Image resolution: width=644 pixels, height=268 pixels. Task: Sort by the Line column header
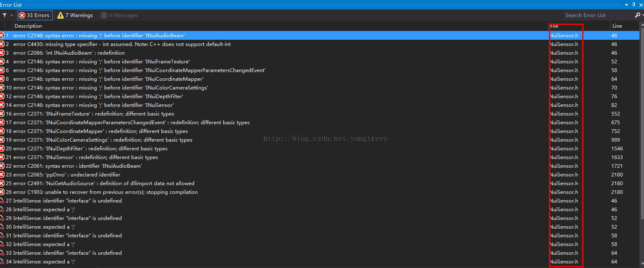pyautogui.click(x=617, y=26)
